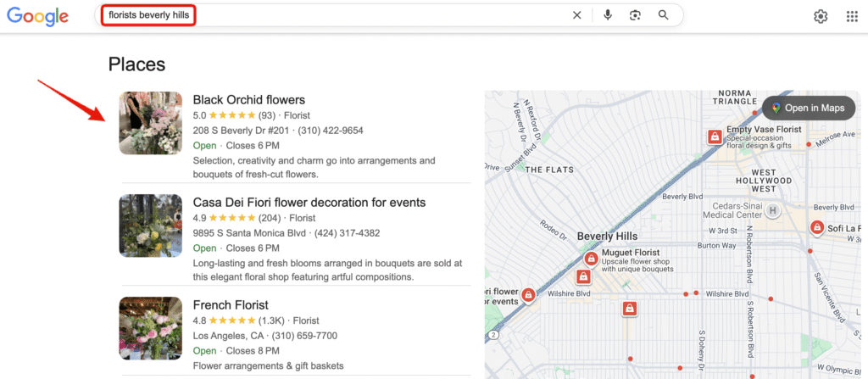Screen dimensions: 868x379
Task: Click French Florist photo thumbnail
Action: (151, 328)
